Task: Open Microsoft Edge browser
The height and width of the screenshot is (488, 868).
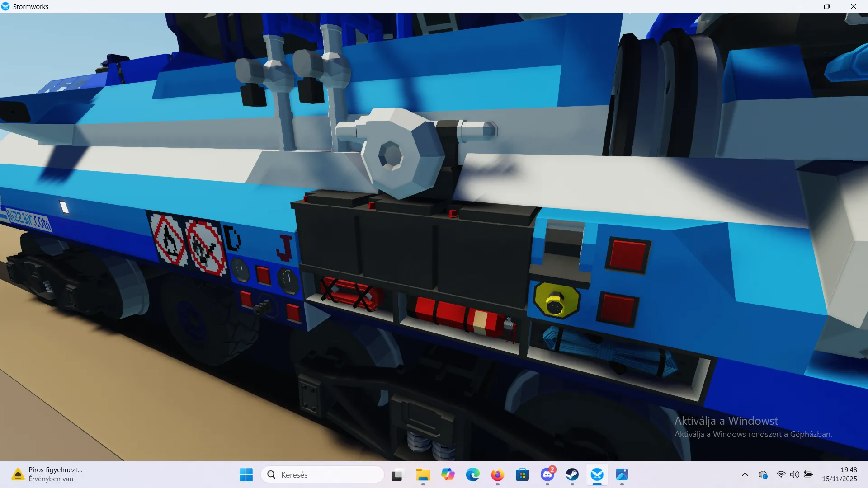Action: pyautogui.click(x=472, y=474)
